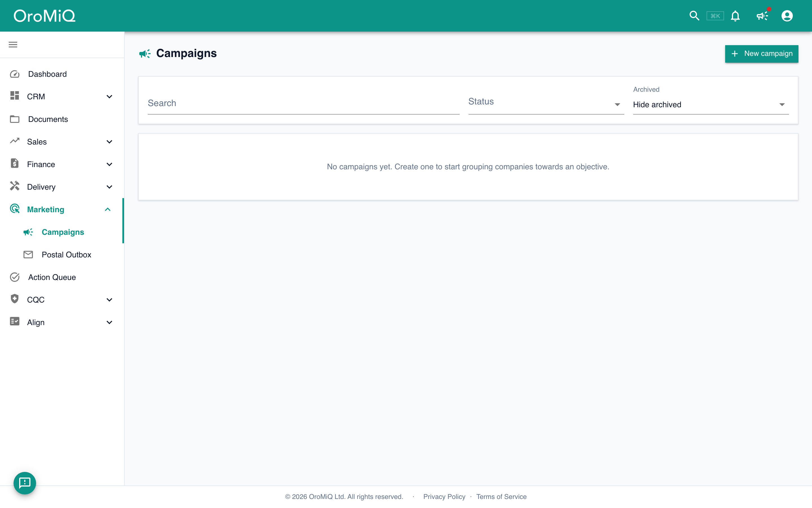Open the Privacy Policy link
Screen dimensions: 812x508
(x=444, y=497)
